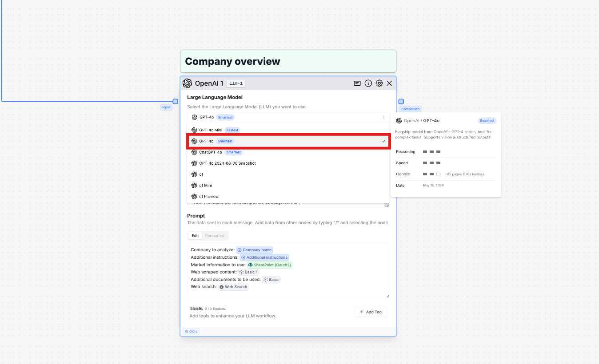Screen dimensions: 599x364
Task: Click the Fastest badge beside GPT-4o Mini
Action: point(232,130)
